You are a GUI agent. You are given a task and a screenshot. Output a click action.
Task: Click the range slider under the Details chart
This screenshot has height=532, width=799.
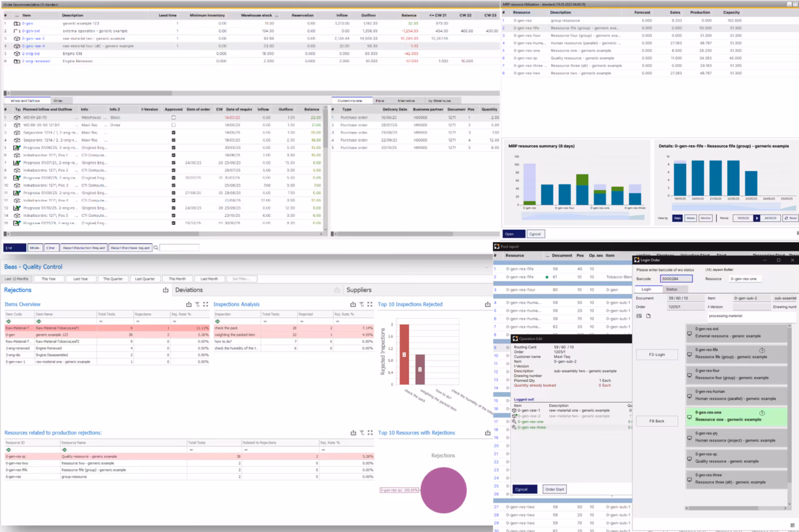click(x=733, y=207)
